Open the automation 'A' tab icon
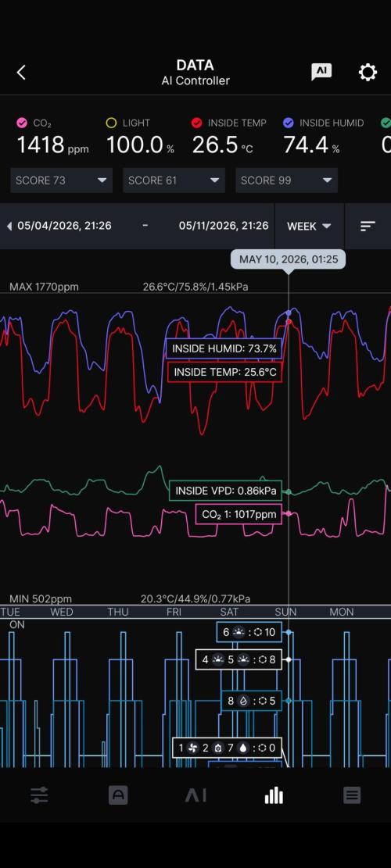 pos(118,796)
